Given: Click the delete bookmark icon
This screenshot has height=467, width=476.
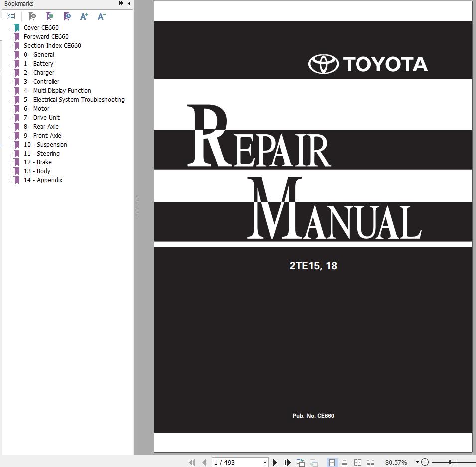Looking at the screenshot, I should pyautogui.click(x=32, y=16).
